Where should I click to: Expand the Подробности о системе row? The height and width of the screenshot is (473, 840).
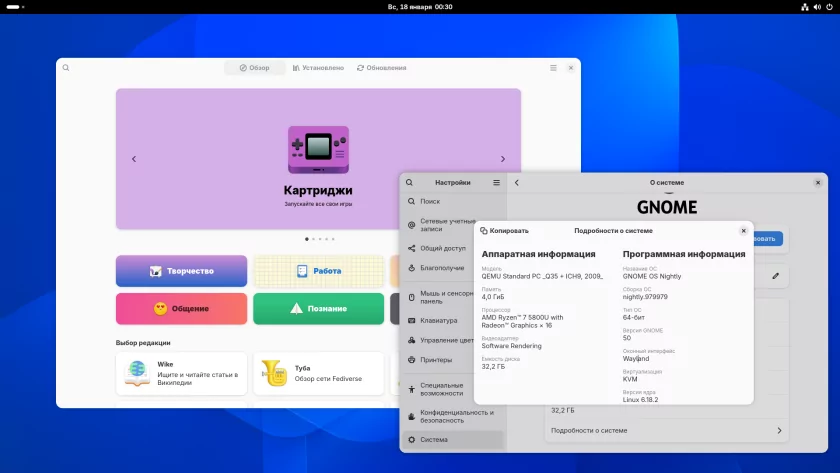tap(666, 430)
